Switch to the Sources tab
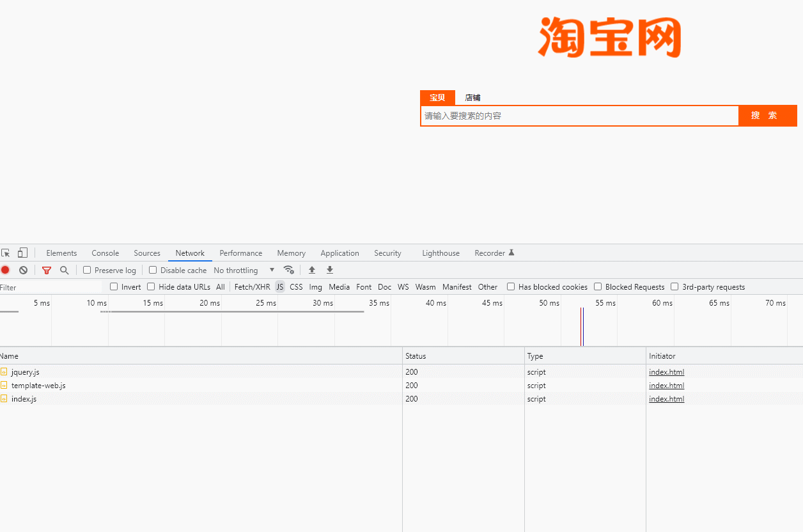 pos(147,253)
